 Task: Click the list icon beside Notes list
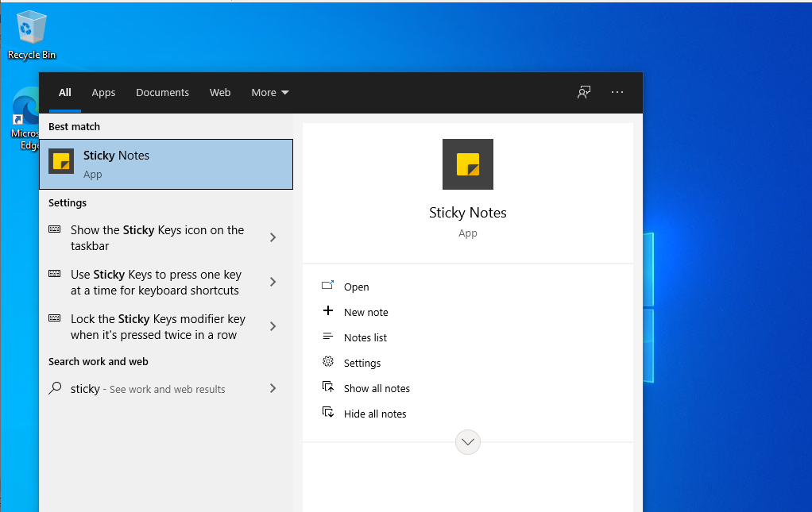(x=328, y=336)
